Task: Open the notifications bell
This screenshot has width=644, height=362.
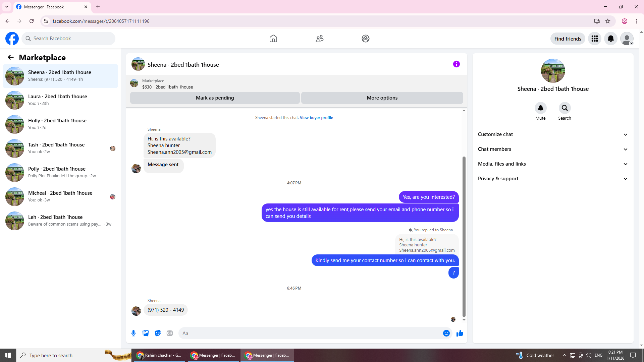Action: [611, 39]
